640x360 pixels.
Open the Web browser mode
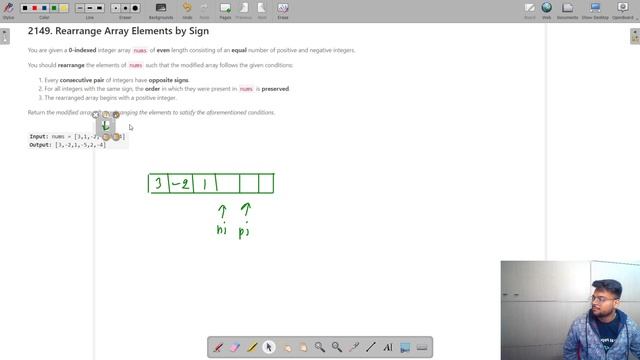(547, 10)
